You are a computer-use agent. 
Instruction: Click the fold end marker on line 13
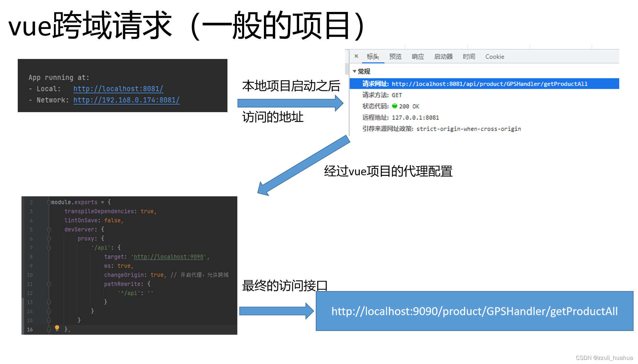click(49, 302)
